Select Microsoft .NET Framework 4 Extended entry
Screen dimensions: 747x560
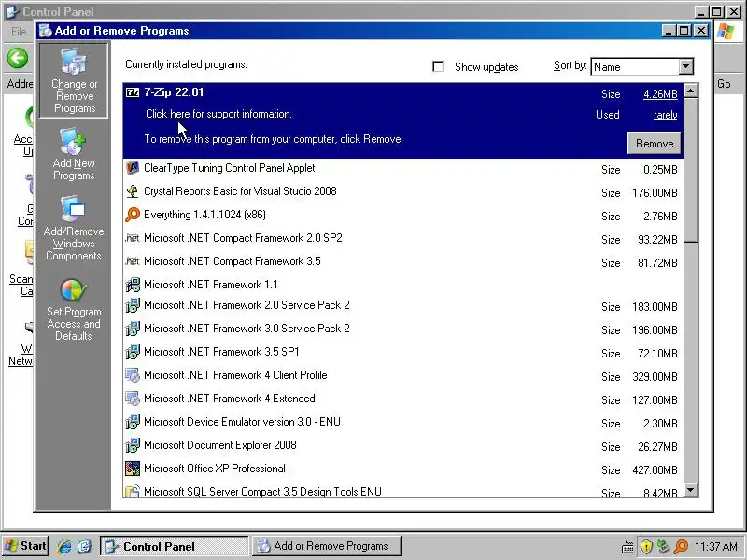click(403, 399)
